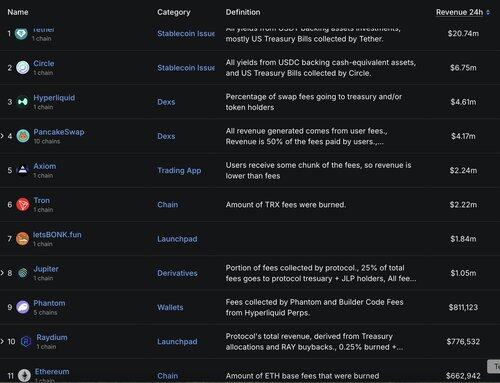
Task: Click the Category column header
Action: point(174,12)
